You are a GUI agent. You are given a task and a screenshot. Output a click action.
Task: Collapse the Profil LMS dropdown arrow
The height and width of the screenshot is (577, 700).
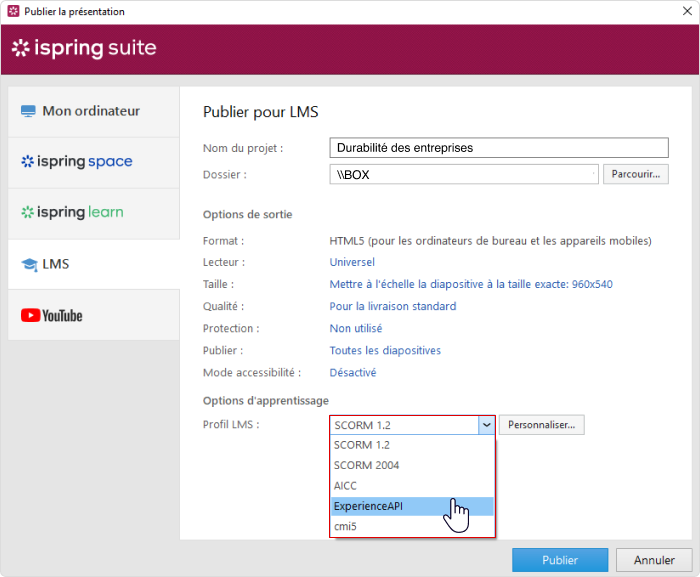point(487,425)
